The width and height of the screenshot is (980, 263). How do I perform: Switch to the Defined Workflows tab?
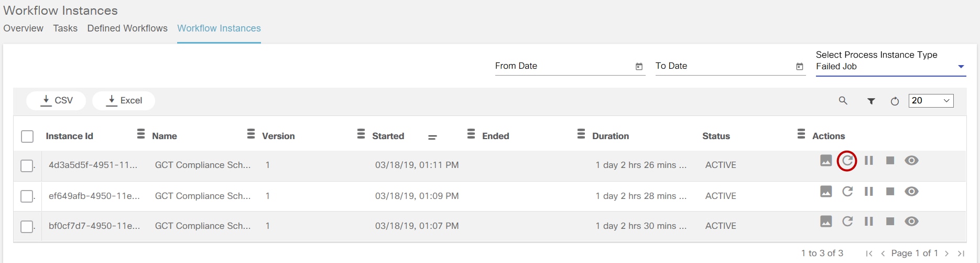[x=127, y=28]
